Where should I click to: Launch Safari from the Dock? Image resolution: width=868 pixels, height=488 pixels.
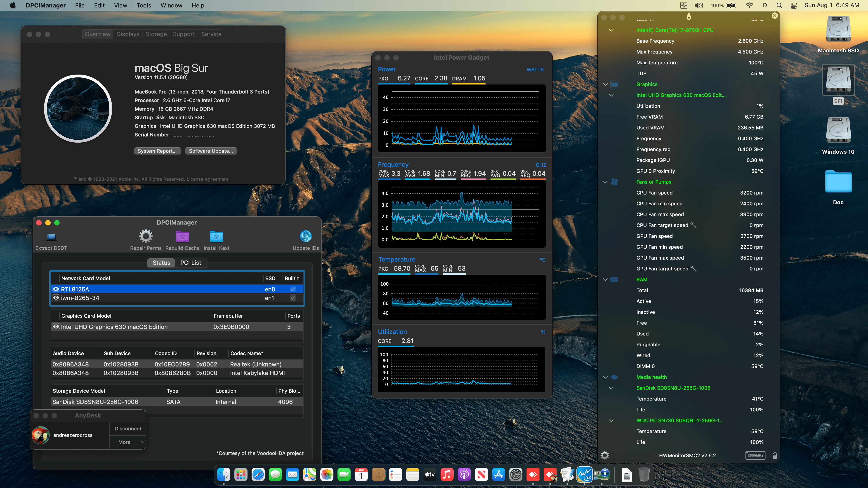coord(258,474)
